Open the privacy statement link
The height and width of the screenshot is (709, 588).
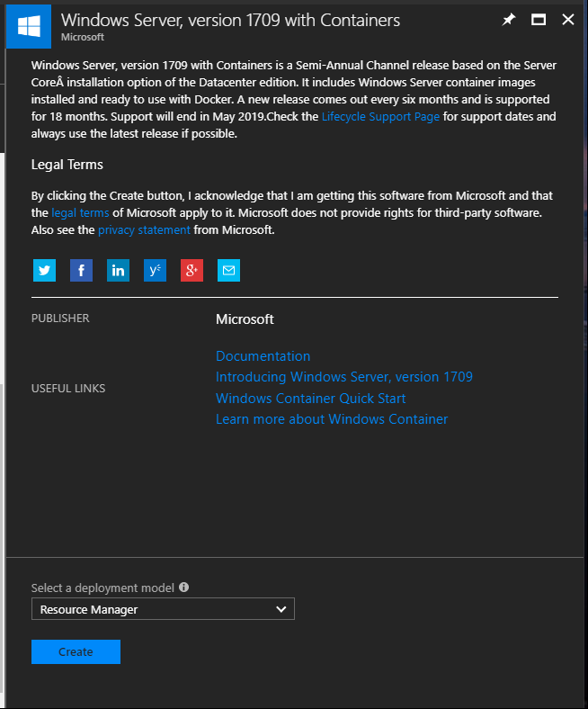(144, 230)
